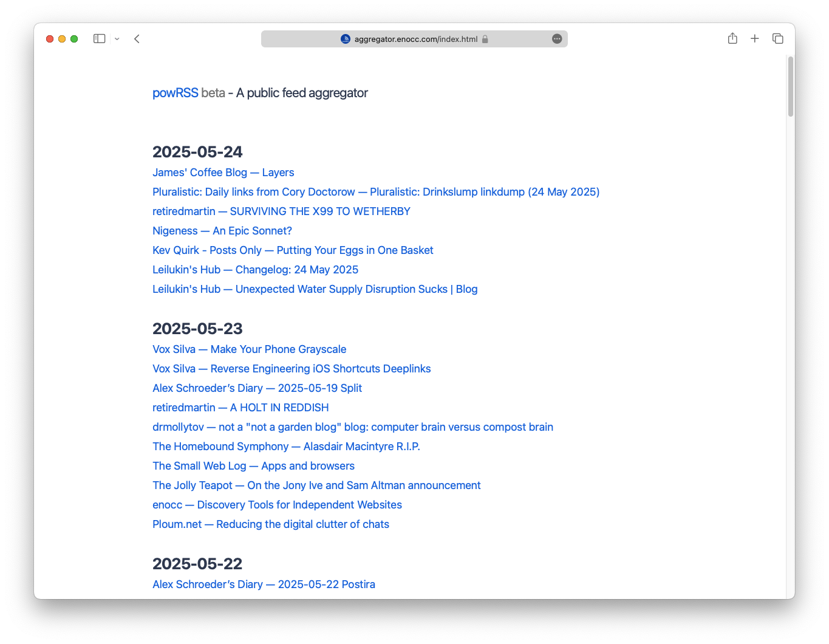829x644 pixels.
Task: Open a new tab with plus icon
Action: 754,39
